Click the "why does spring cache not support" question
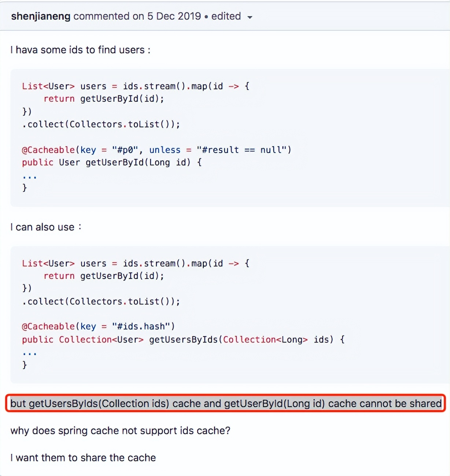450x476 pixels. tap(120, 431)
